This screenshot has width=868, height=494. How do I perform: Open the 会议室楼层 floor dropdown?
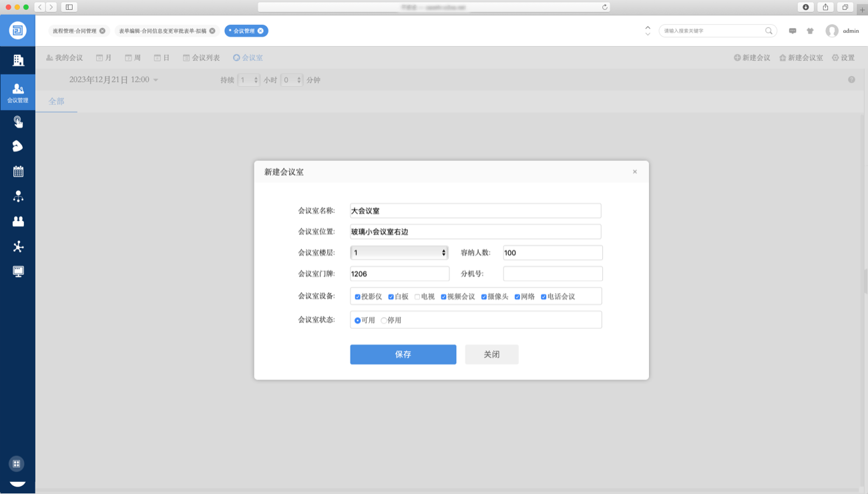[x=399, y=252]
